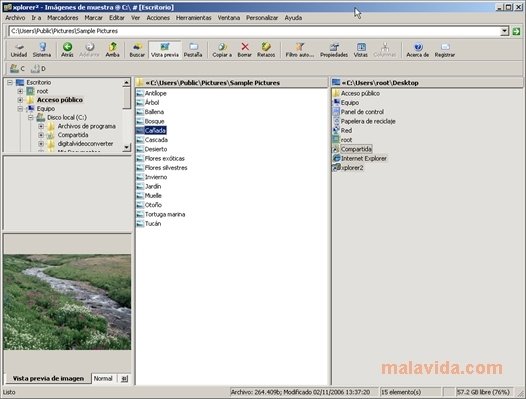Open the Acciones menu
This screenshot has height=399, width=526.
coord(158,18)
